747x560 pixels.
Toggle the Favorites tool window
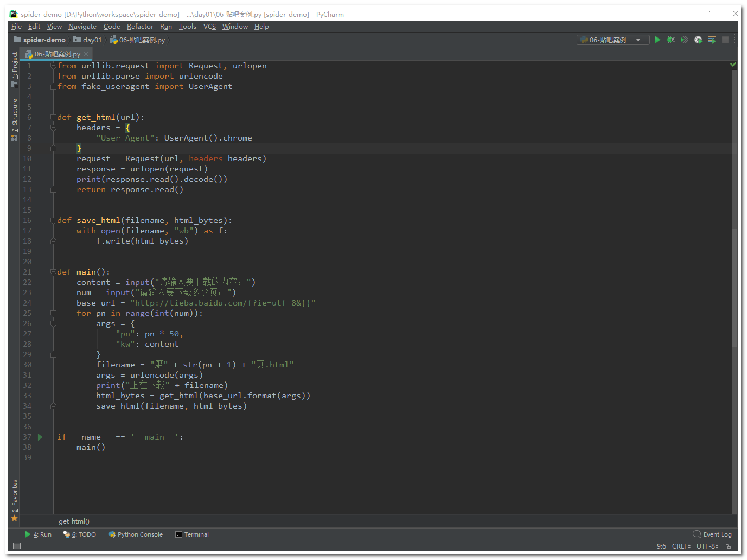pos(15,500)
